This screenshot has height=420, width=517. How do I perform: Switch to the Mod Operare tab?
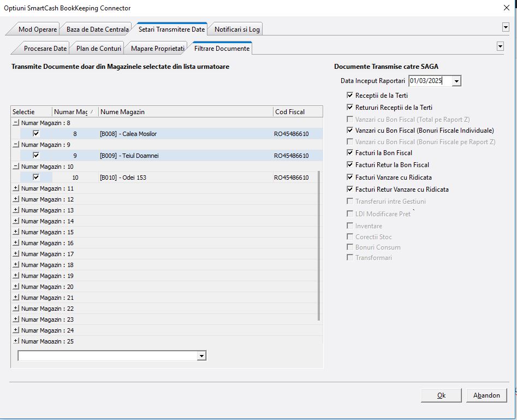(x=37, y=29)
